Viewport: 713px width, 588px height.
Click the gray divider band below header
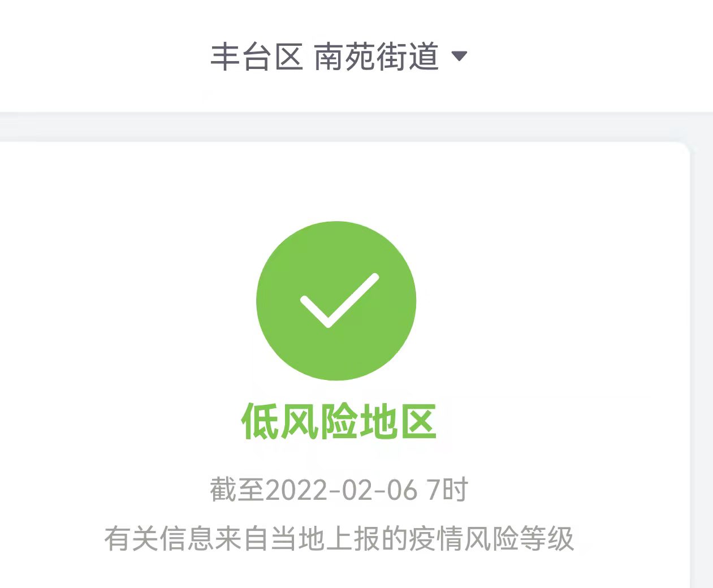tap(356, 127)
